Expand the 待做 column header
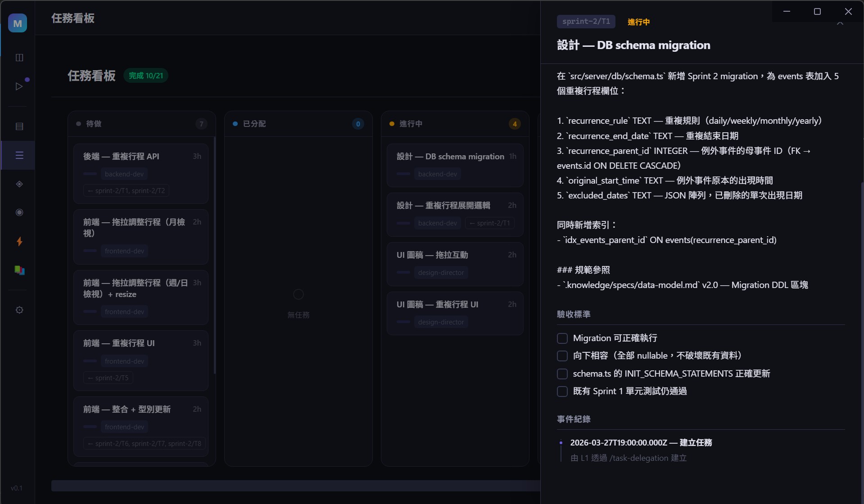Viewport: 864px width, 504px height. (94, 123)
